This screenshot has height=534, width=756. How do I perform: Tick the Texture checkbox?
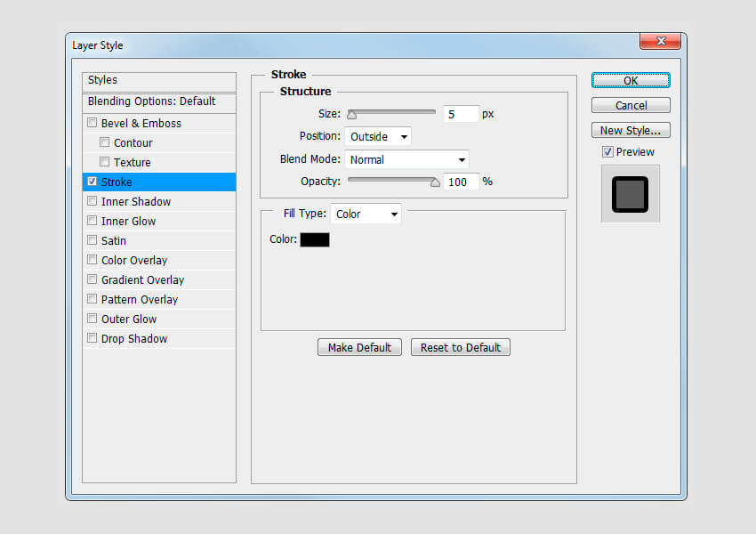104,162
